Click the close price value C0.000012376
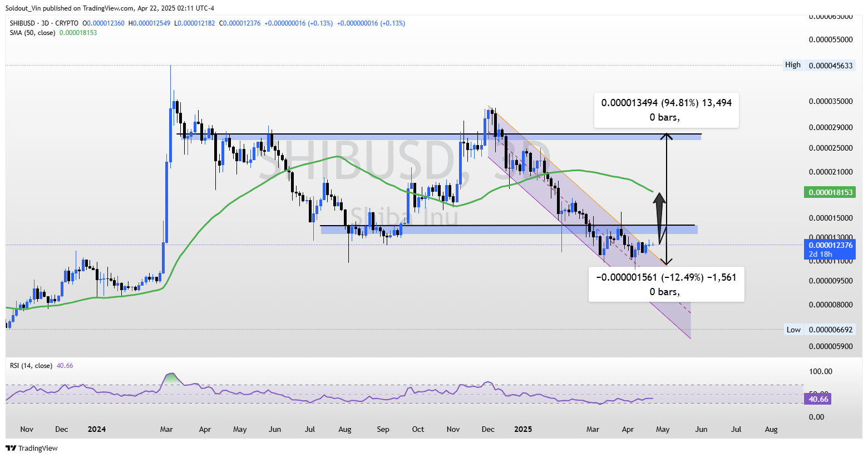Viewport: 868px width, 458px height. tap(240, 23)
